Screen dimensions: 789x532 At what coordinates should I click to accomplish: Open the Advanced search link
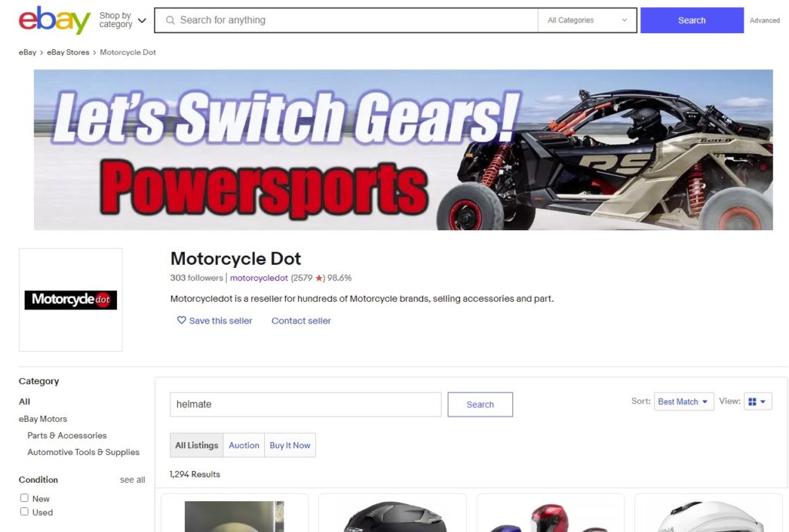(x=764, y=21)
